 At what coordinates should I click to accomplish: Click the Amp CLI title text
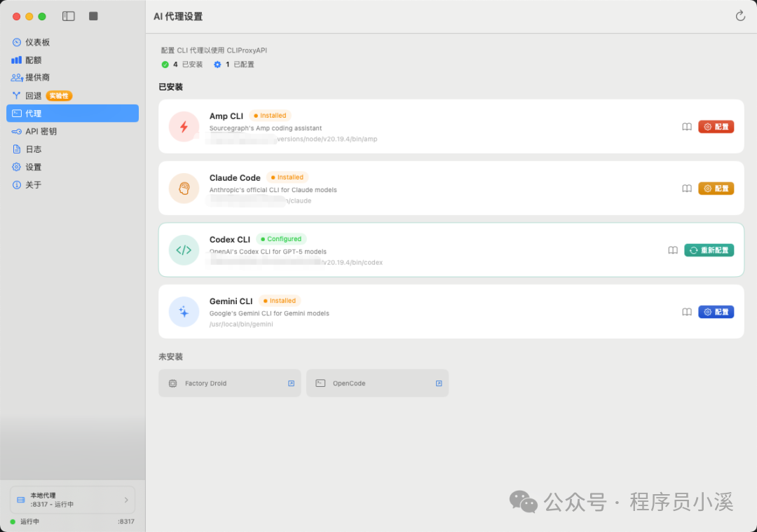[226, 116]
